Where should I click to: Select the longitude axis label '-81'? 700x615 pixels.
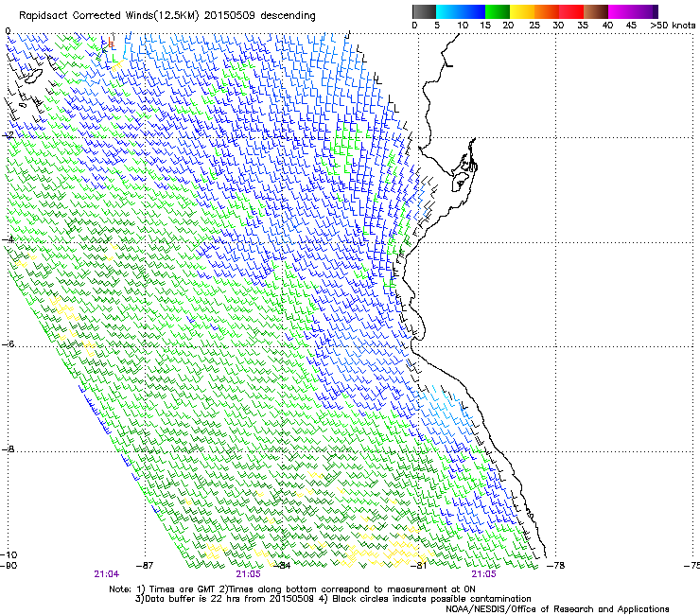419,566
